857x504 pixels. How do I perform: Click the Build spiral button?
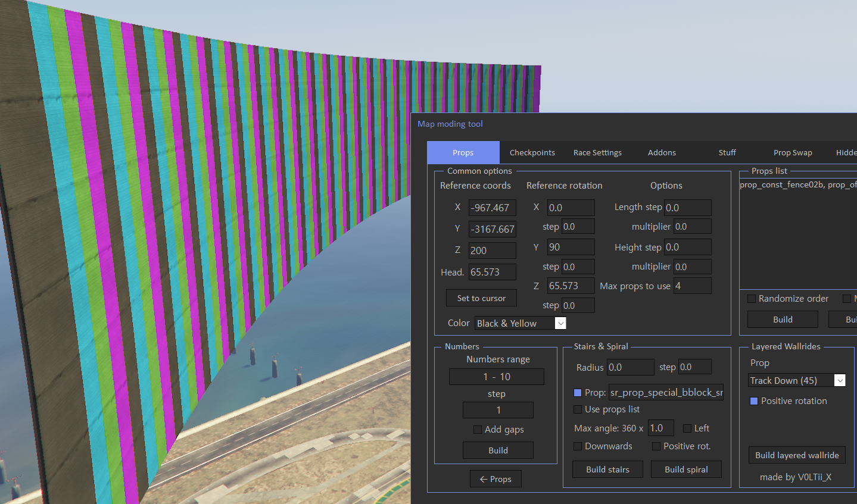coord(686,469)
